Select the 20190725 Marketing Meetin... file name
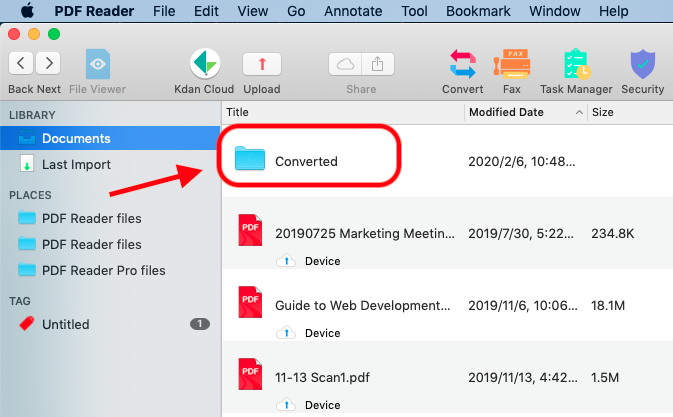This screenshot has height=417, width=673. pyautogui.click(x=365, y=233)
